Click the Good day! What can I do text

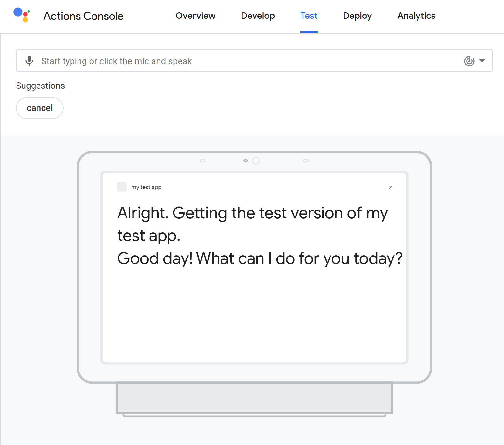pyautogui.click(x=260, y=258)
